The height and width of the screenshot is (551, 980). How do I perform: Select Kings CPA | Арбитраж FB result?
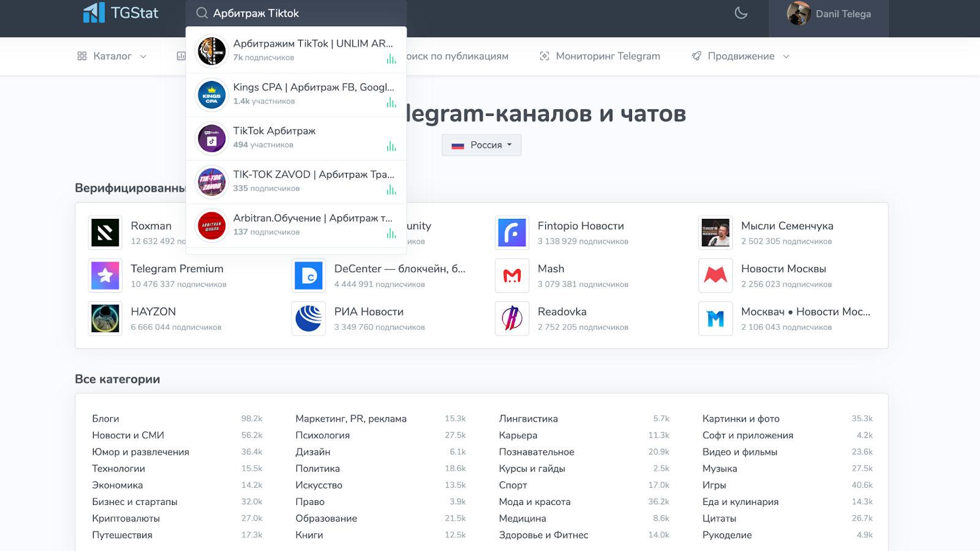(296, 94)
